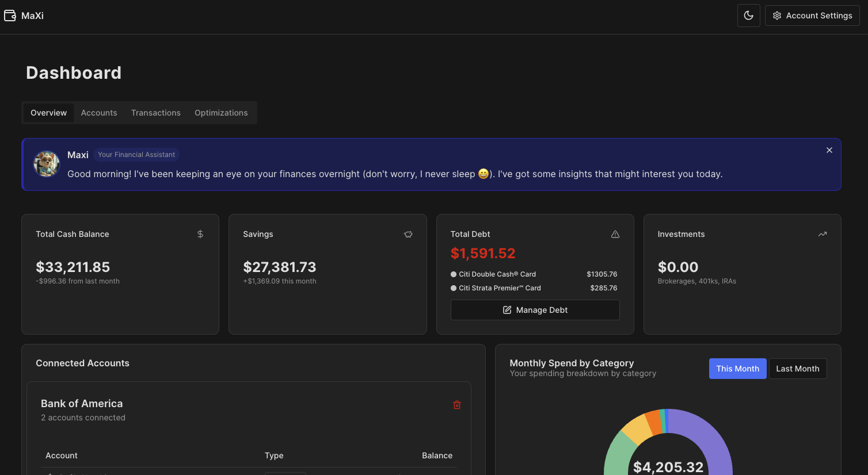The image size is (868, 475).
Task: Click the yellow segment of spend chart
Action: pos(636,429)
